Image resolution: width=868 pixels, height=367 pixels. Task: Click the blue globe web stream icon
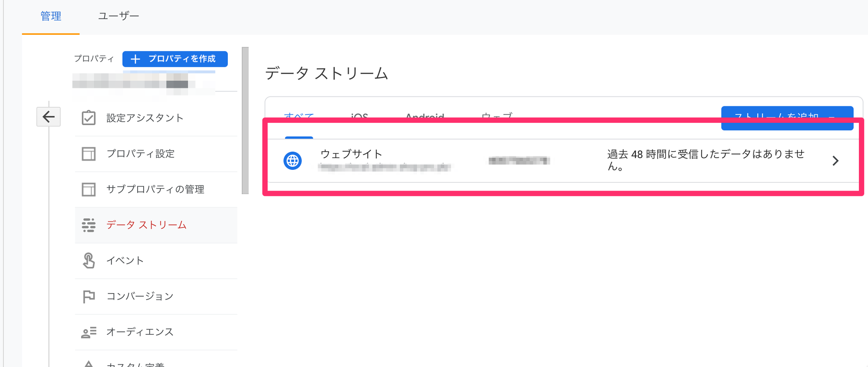[x=293, y=161]
